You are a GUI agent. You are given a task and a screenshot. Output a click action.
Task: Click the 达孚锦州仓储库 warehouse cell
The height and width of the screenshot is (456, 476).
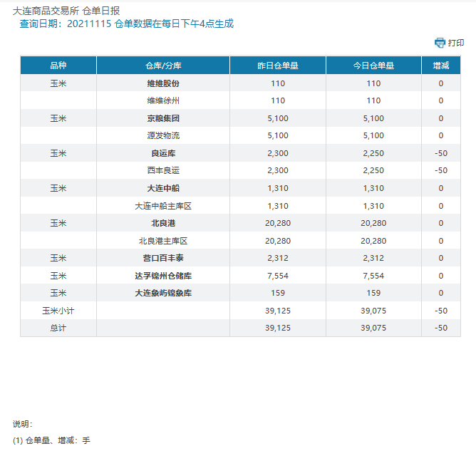[163, 276]
